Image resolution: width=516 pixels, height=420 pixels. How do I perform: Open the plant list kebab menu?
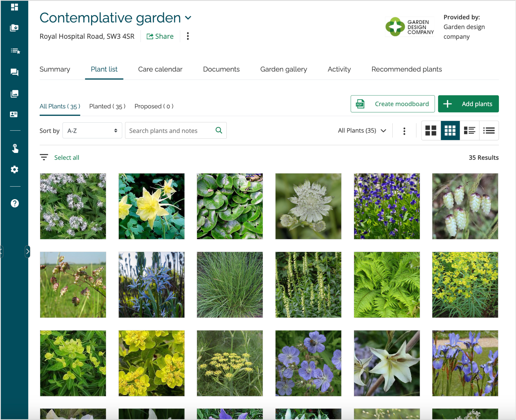tap(404, 131)
